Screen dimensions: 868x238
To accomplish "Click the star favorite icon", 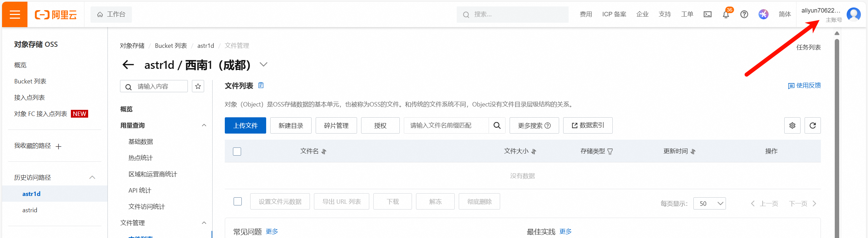I will click(198, 86).
